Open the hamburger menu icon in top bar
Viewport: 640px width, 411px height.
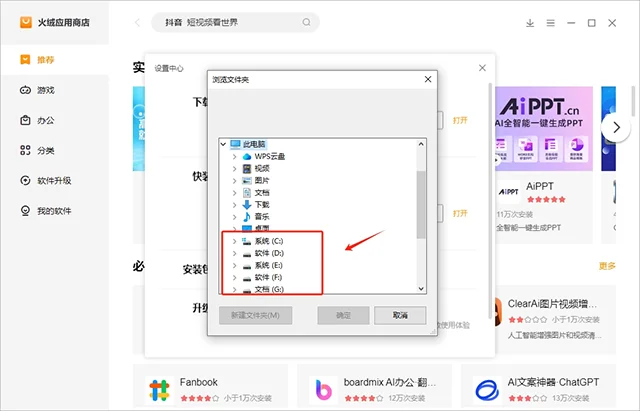click(x=551, y=23)
